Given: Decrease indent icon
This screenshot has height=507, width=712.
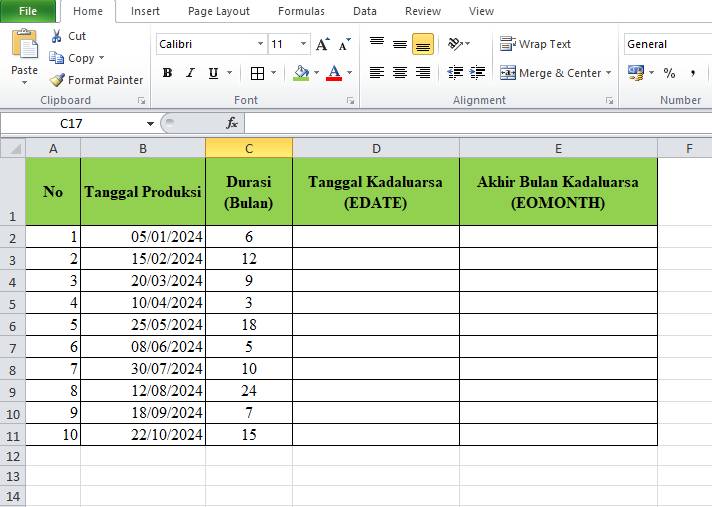Looking at the screenshot, I should click(455, 73).
